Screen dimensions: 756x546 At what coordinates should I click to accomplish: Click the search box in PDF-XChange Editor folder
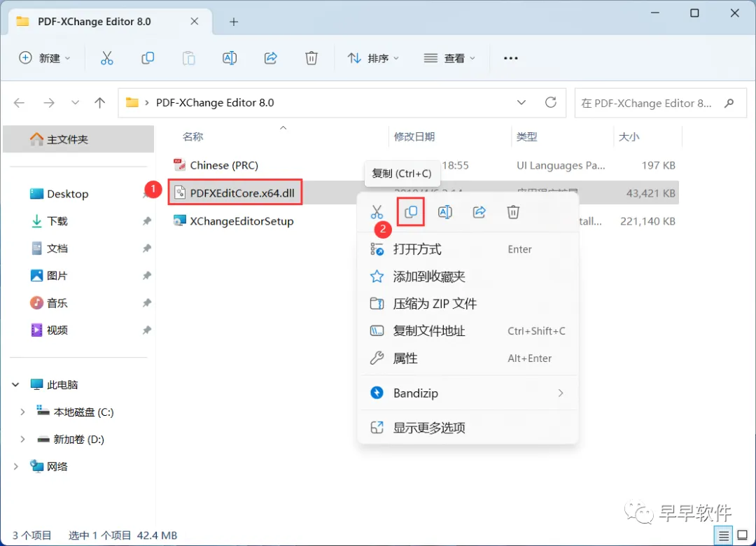661,103
